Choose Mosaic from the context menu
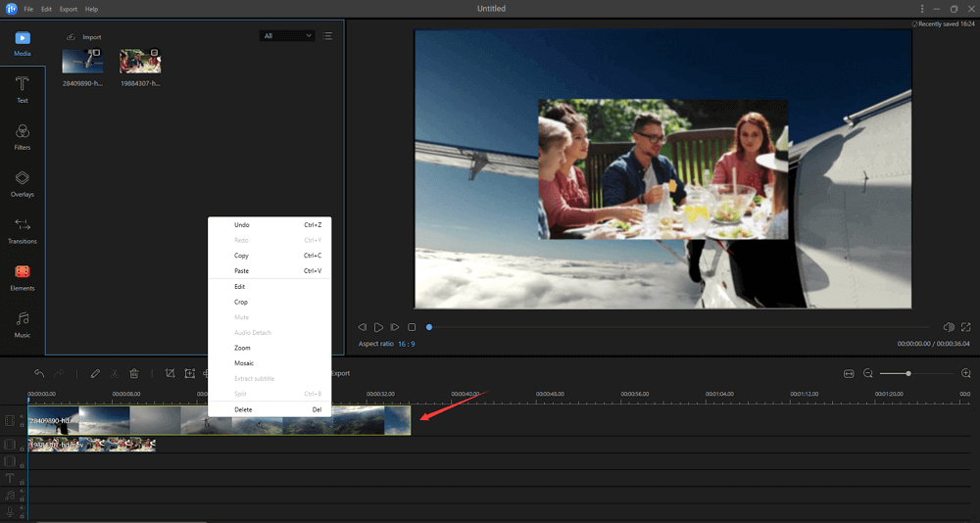The image size is (980, 523). tap(244, 363)
